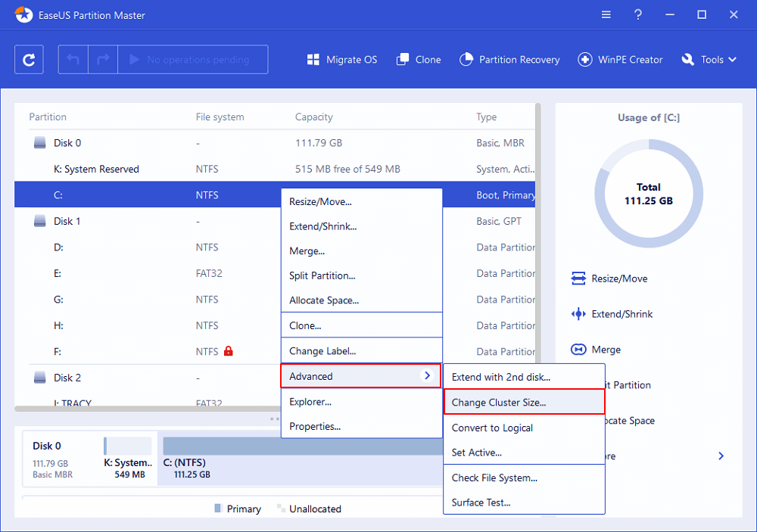Open Explorer... from context menu
757x532 pixels.
[x=362, y=402]
